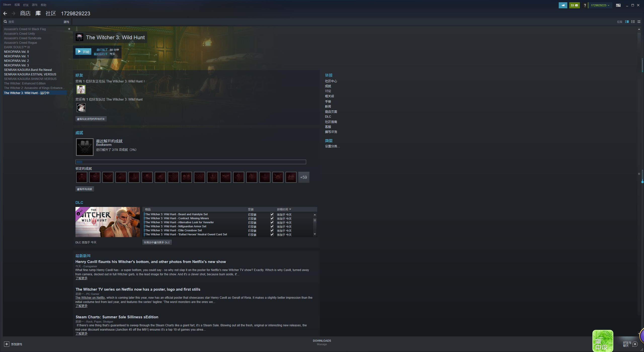The image size is (644, 352).
Task: Click the back navigation arrow
Action: [x=5, y=14]
